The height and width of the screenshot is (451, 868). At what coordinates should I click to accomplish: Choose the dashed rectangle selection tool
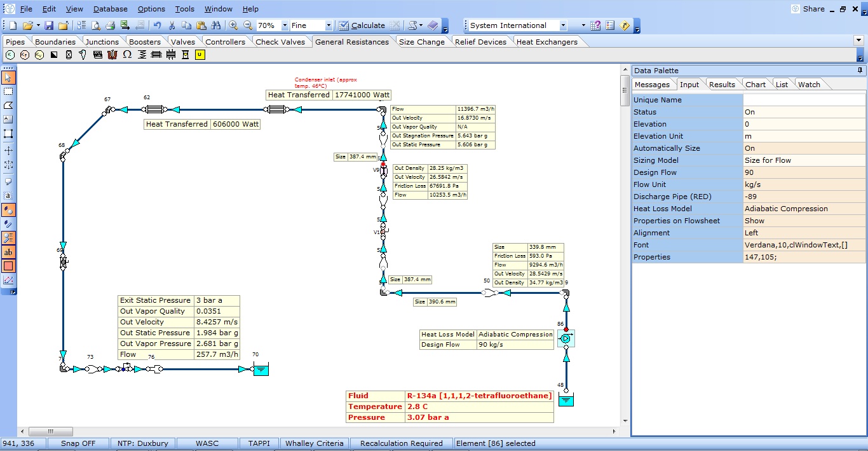coord(8,92)
